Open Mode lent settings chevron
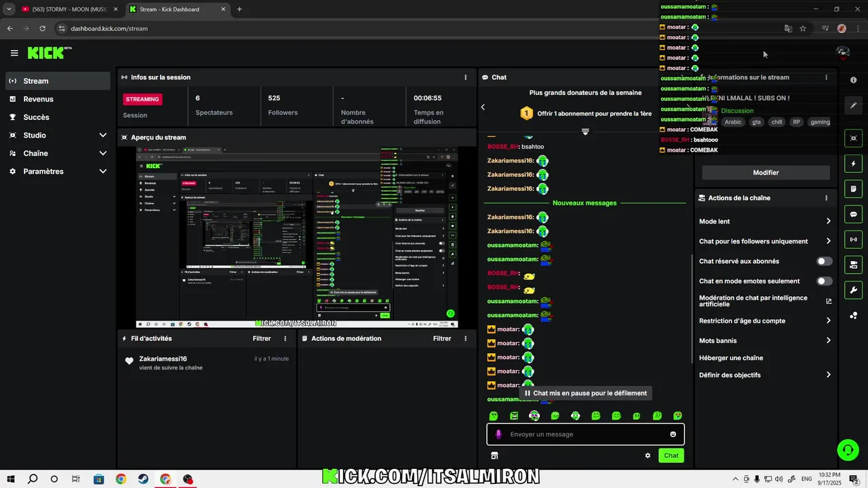 (829, 221)
